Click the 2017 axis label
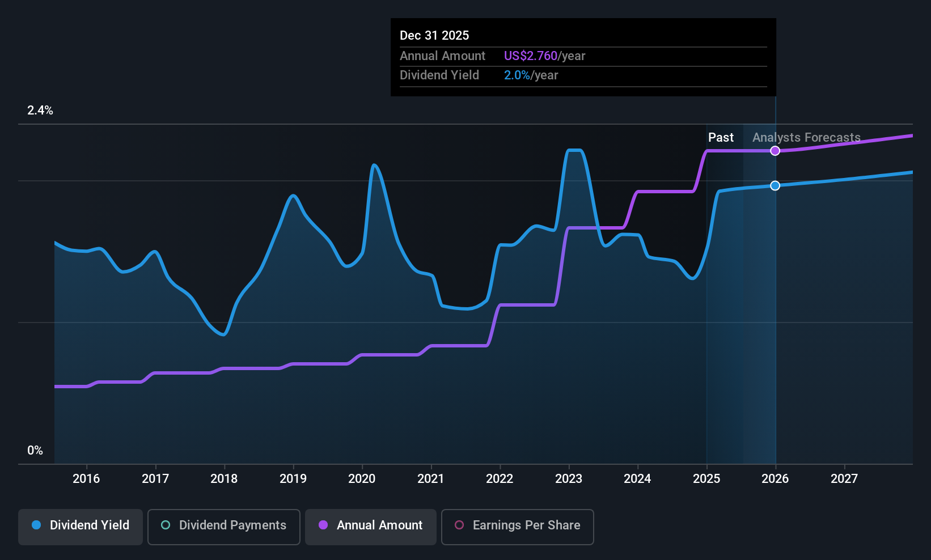The height and width of the screenshot is (560, 931). [155, 479]
